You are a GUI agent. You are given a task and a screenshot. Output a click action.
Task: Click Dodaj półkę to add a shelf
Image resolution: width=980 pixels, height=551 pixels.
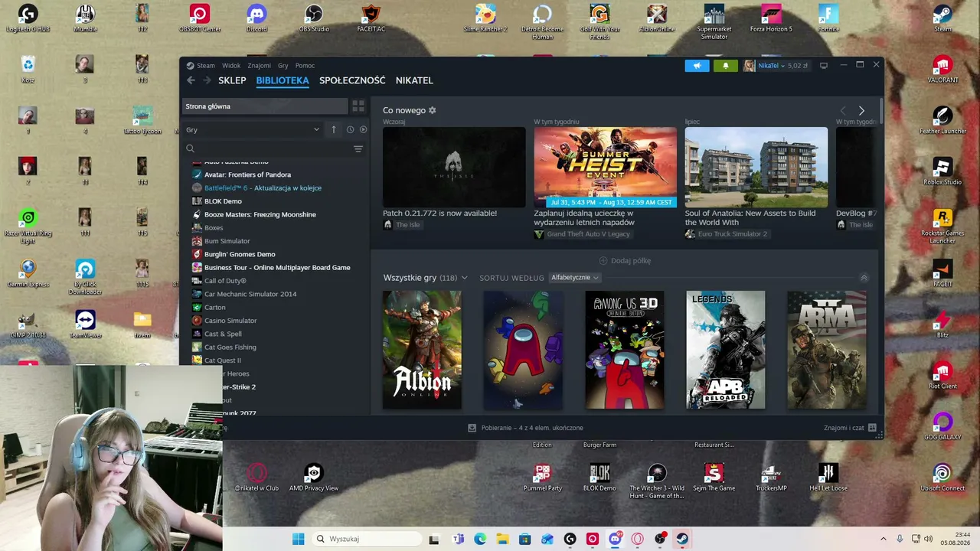tap(625, 261)
